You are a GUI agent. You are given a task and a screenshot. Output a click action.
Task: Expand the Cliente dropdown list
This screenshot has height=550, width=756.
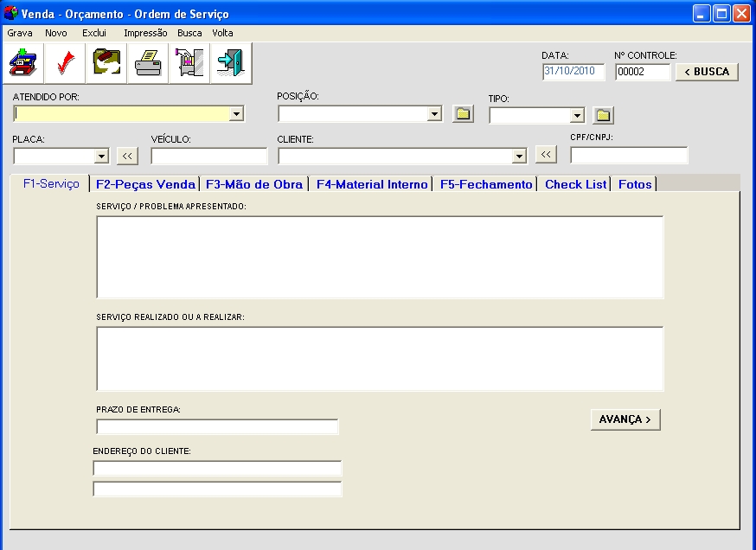pos(520,157)
